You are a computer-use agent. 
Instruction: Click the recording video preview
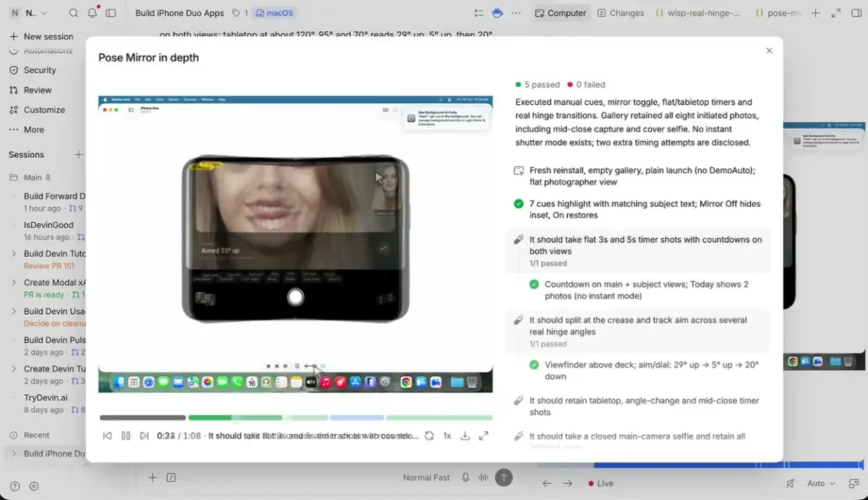pyautogui.click(x=296, y=244)
